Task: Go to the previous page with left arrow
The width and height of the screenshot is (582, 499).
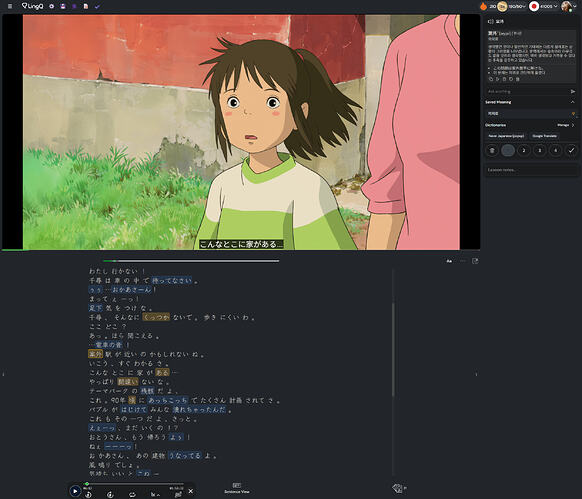Action: click(x=3, y=374)
